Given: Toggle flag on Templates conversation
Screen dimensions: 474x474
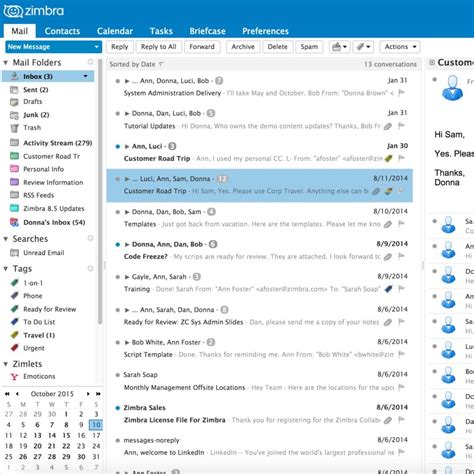Looking at the screenshot, I should [x=402, y=224].
